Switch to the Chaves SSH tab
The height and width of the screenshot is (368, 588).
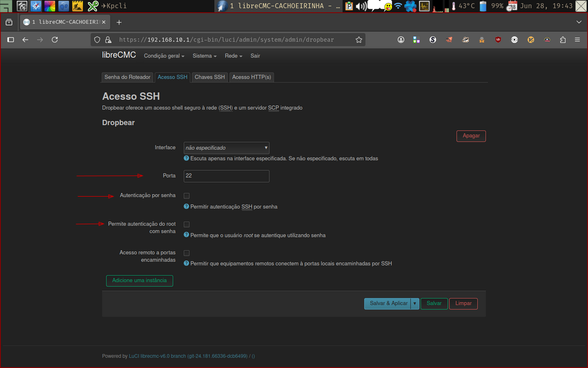(x=210, y=78)
